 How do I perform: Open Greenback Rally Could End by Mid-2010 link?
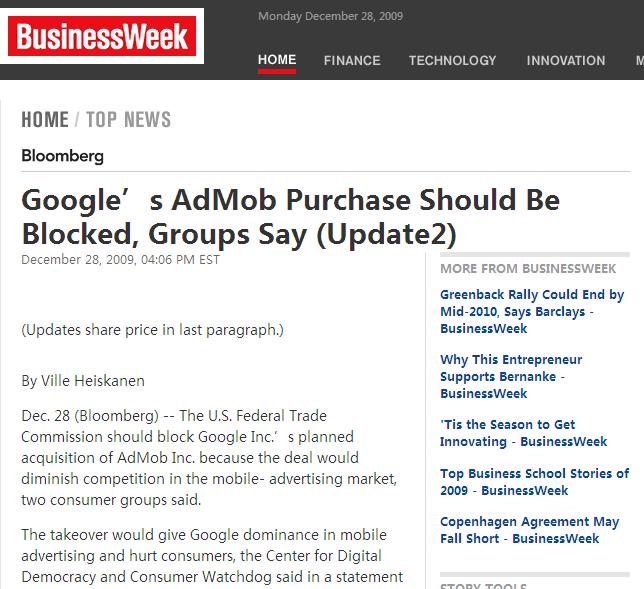pyautogui.click(x=532, y=311)
